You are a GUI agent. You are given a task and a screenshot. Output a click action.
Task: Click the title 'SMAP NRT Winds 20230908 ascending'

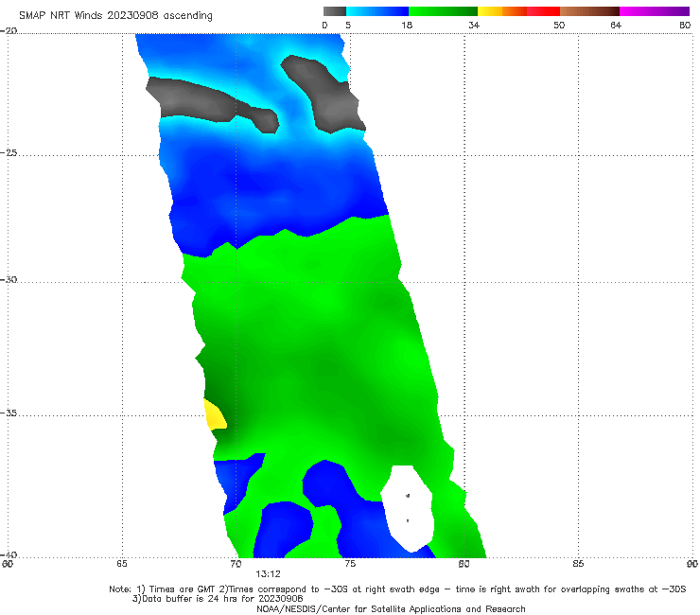115,16
